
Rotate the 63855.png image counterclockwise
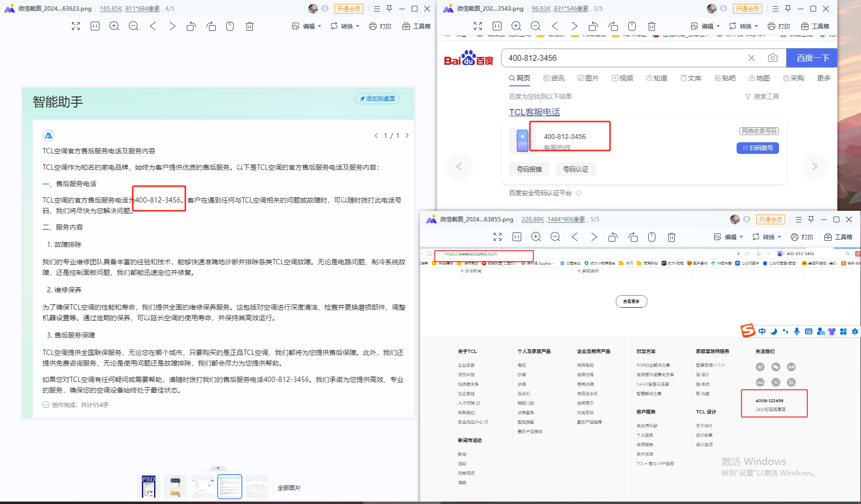pyautogui.click(x=613, y=237)
